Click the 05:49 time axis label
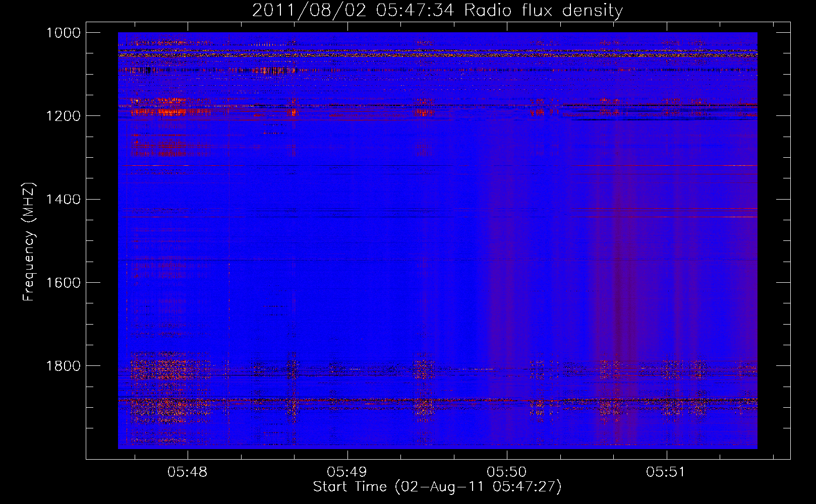This screenshot has width=816, height=504. pyautogui.click(x=347, y=472)
